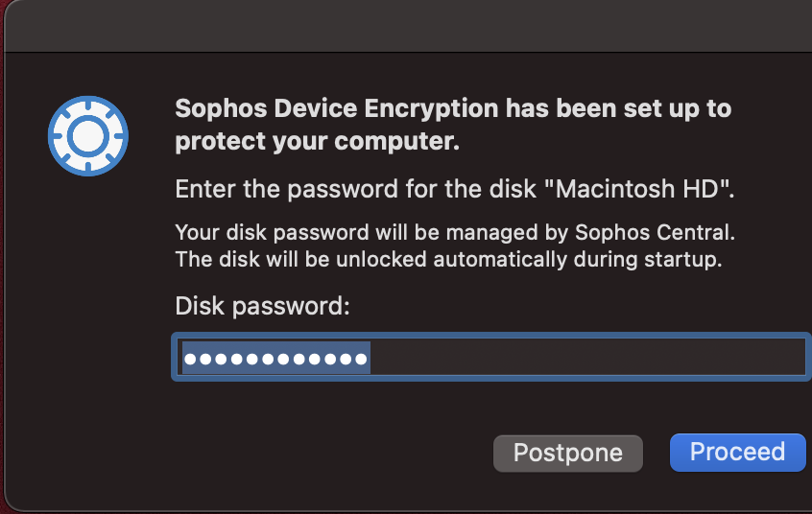Click the blue Sophos Device Encryption icon

click(88, 136)
